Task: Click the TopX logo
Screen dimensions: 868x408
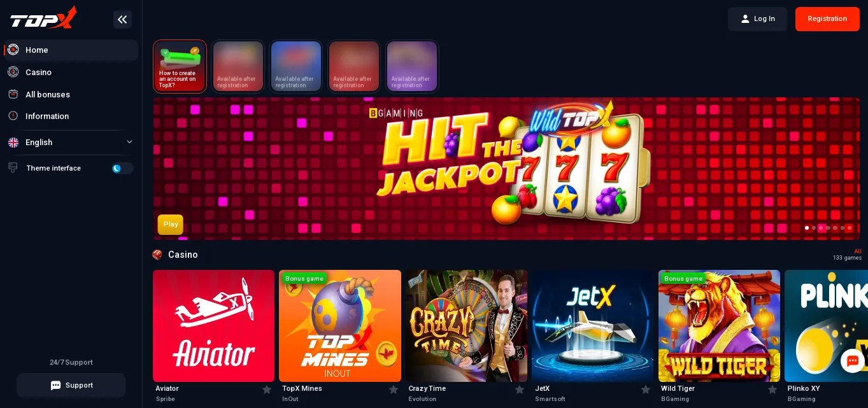Action: pos(43,18)
